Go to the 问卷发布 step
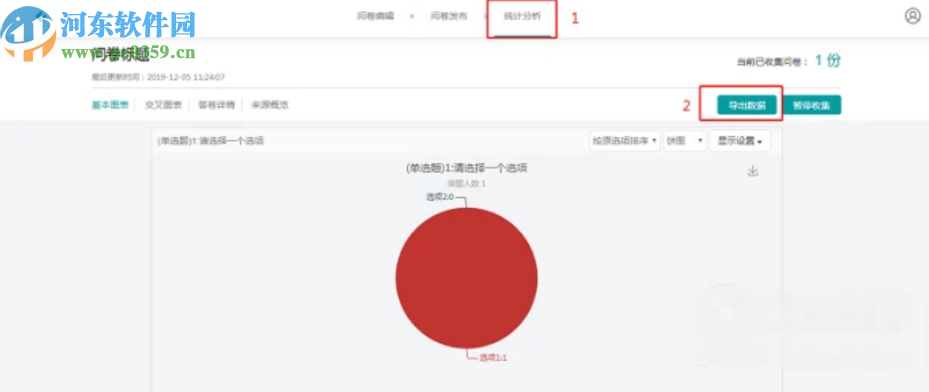Screen dimensions: 929x392 tap(449, 16)
